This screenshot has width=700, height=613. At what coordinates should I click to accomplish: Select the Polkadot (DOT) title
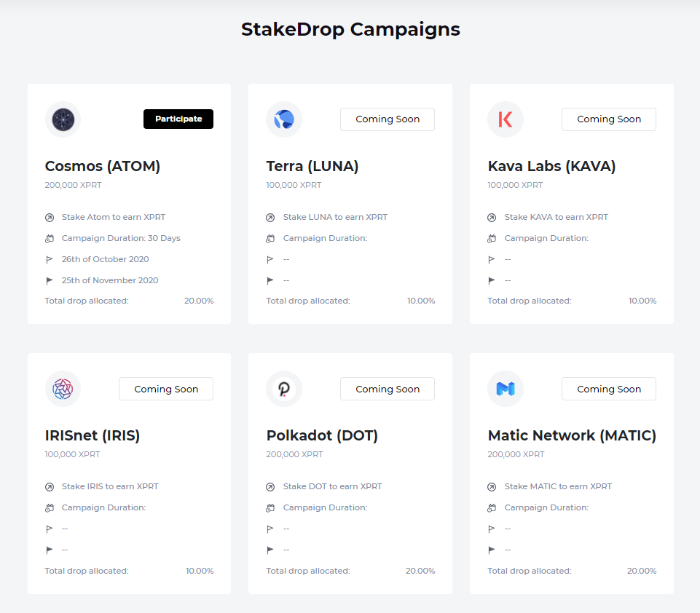click(322, 435)
